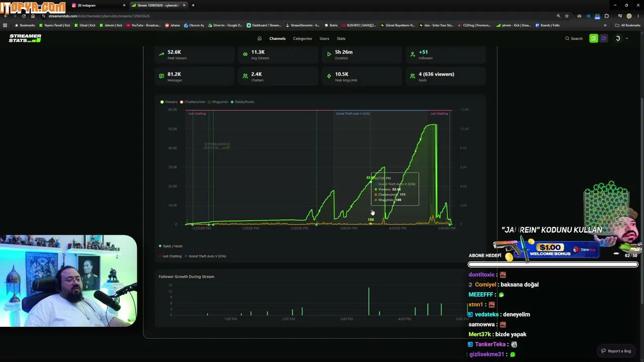Open the YouTube Broadcast bookmark
This screenshot has height=362, width=644.
pos(143,25)
